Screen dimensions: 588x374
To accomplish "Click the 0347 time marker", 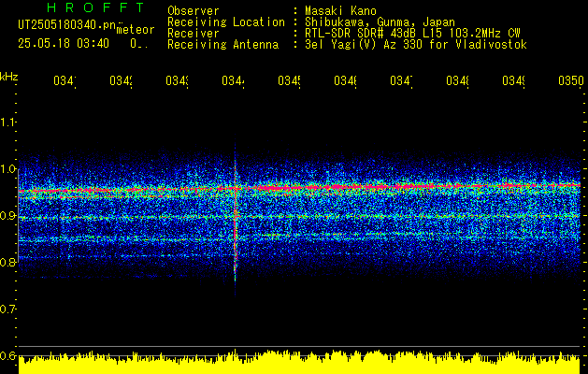I will pyautogui.click(x=402, y=80).
